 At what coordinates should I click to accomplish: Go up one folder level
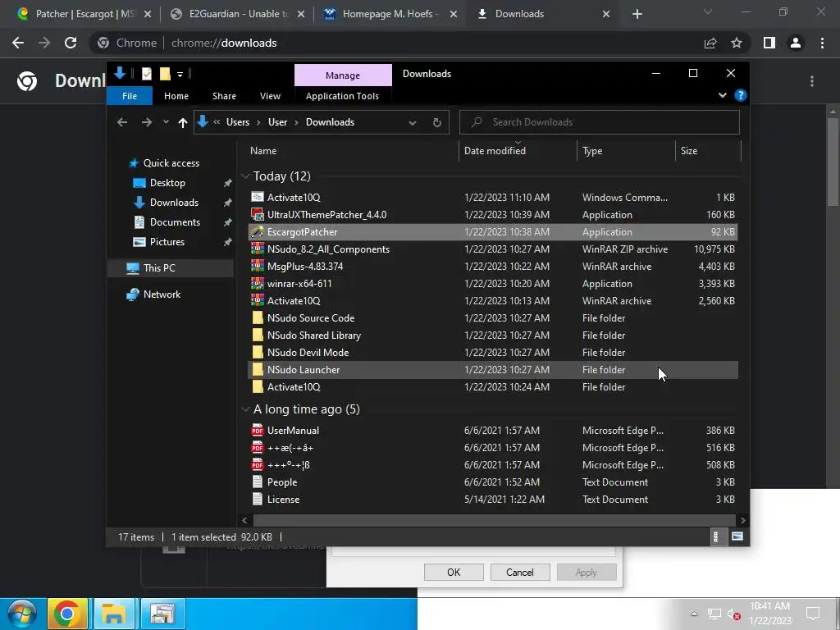[183, 123]
